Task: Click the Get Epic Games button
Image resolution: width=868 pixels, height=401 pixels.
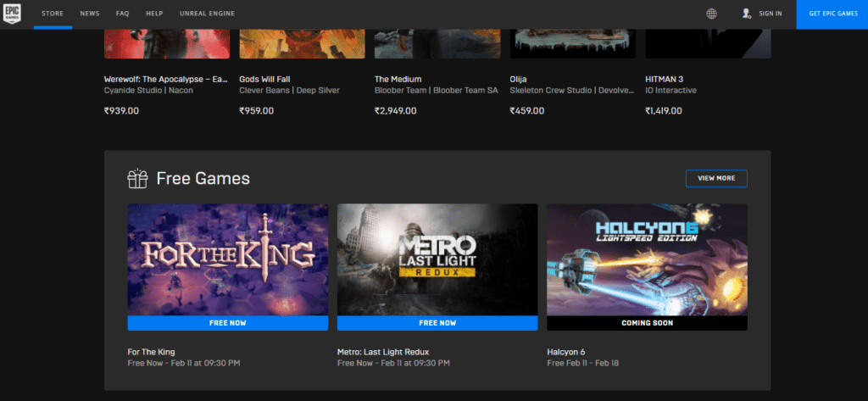Action: pos(832,14)
